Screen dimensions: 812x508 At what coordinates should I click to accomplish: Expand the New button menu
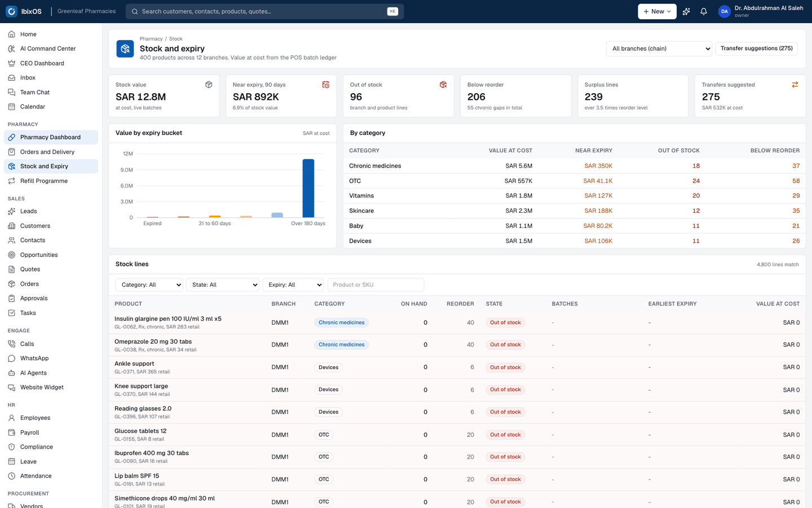coord(657,11)
